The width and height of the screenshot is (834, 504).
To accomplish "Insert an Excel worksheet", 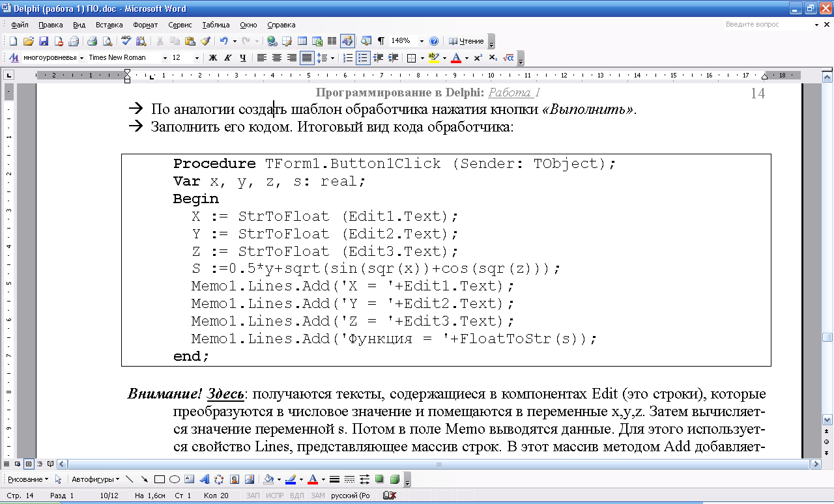I will (x=317, y=41).
